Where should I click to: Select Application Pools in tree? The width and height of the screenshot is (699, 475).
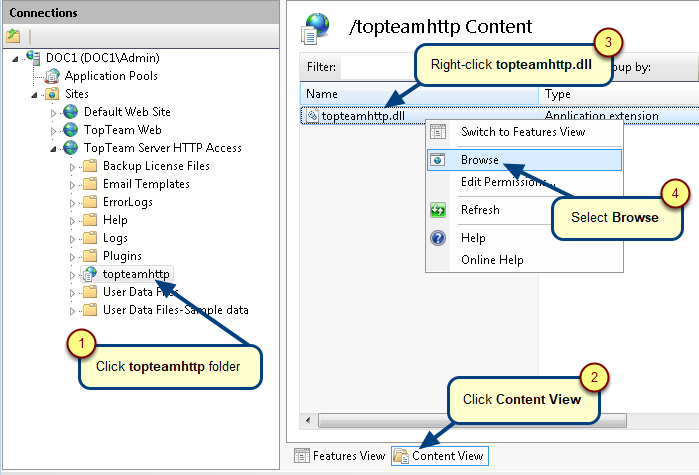[111, 76]
